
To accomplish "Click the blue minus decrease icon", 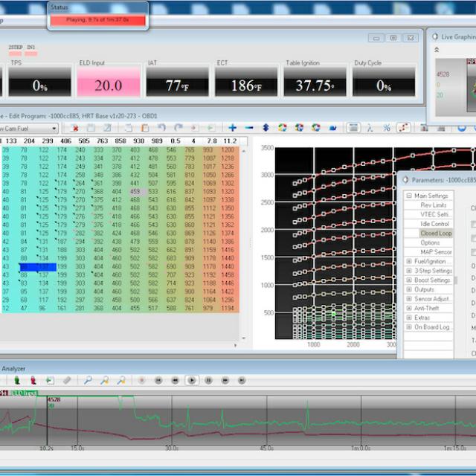I will 248,128.
